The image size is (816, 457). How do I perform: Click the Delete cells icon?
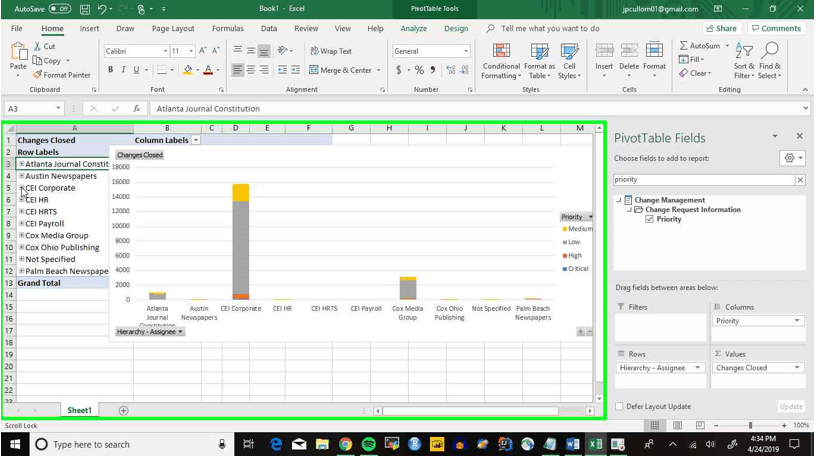(x=629, y=52)
